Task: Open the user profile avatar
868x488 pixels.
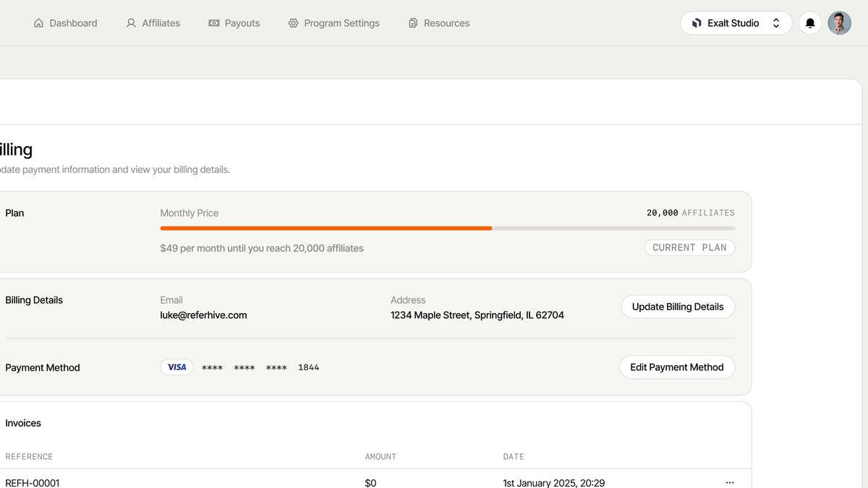Action: tap(840, 23)
